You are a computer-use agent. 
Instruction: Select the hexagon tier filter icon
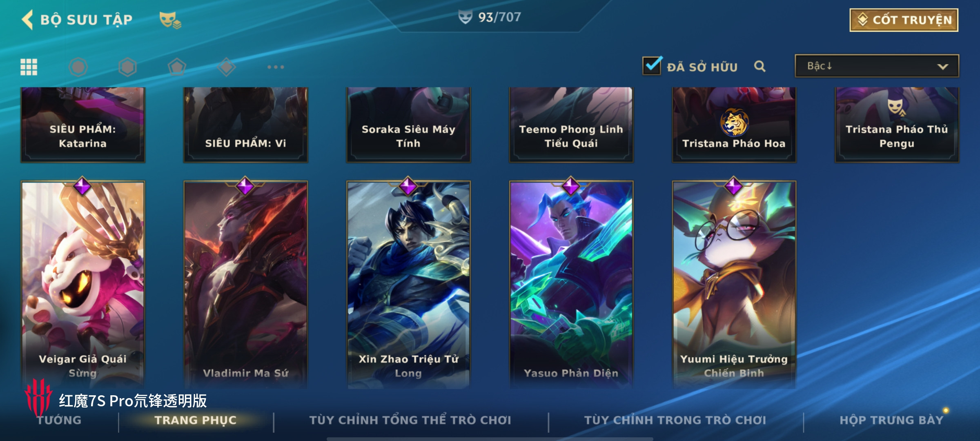[x=127, y=67]
